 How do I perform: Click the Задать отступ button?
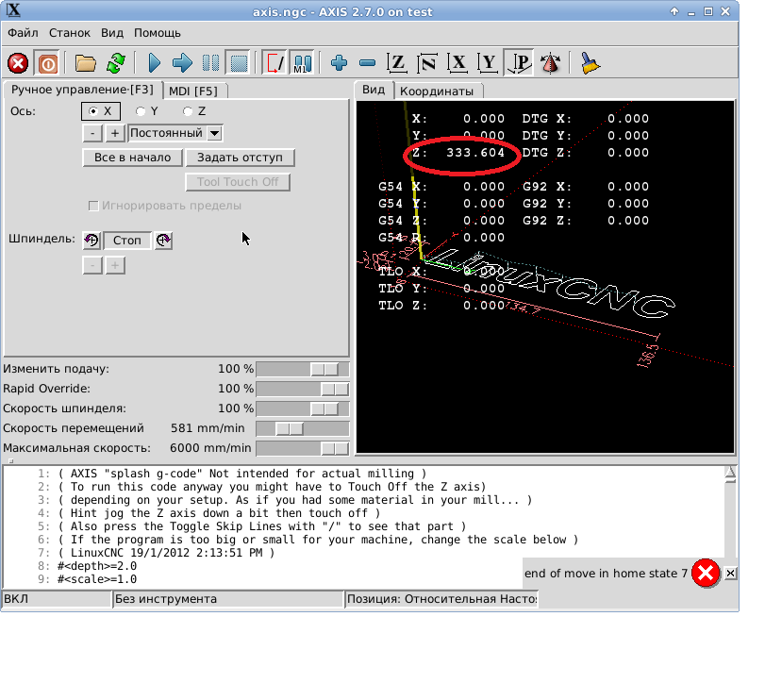click(x=240, y=158)
